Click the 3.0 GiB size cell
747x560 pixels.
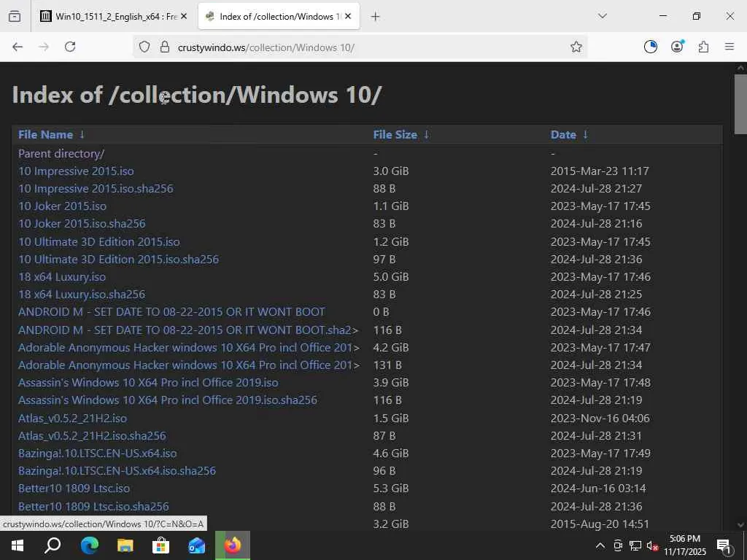(391, 171)
